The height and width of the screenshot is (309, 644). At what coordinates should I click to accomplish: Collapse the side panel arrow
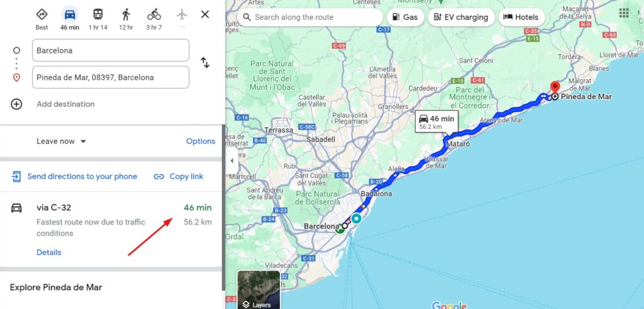(x=231, y=160)
